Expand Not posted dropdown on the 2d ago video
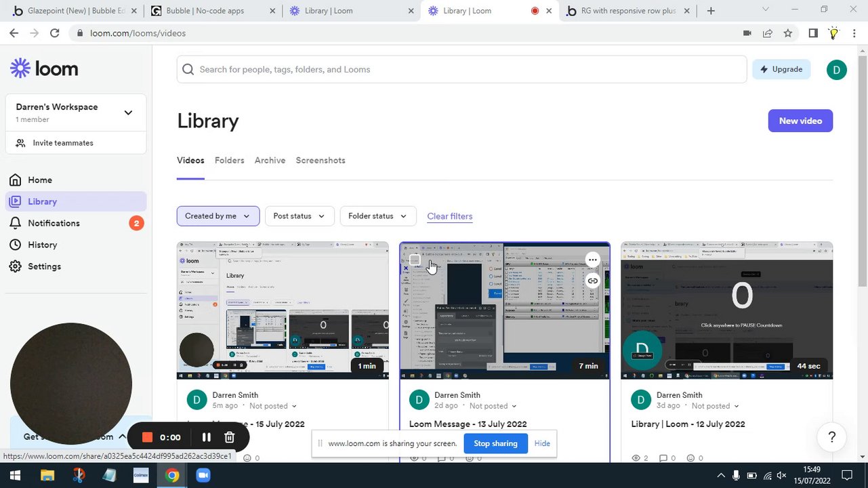This screenshot has width=868, height=488. click(493, 406)
